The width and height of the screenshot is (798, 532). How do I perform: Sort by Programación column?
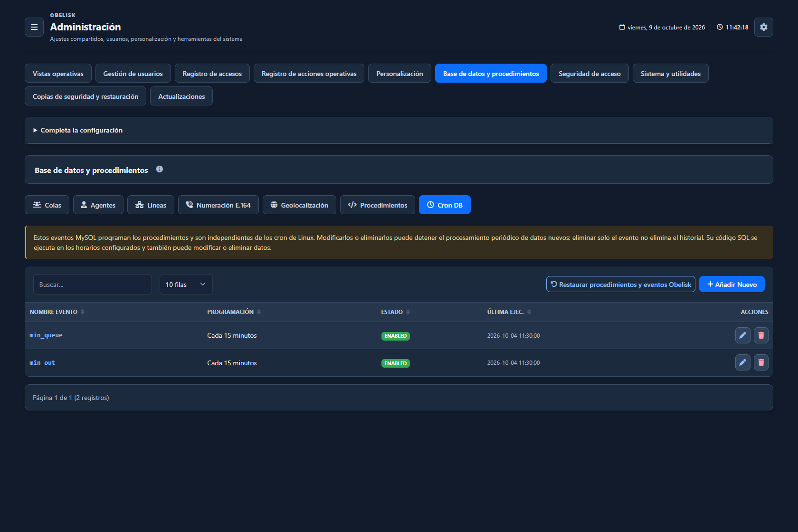pos(234,312)
